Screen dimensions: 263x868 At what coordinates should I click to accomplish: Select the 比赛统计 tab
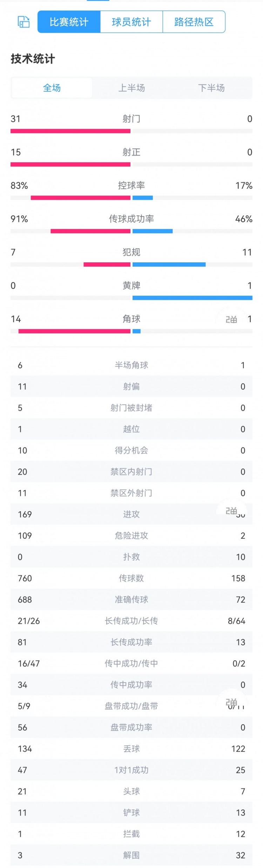pos(69,21)
